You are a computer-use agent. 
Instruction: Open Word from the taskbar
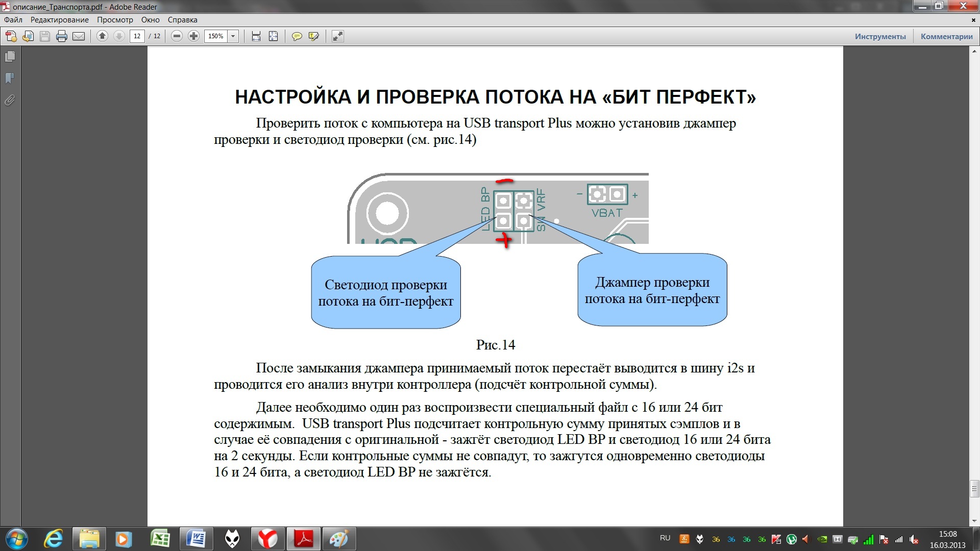tap(196, 539)
